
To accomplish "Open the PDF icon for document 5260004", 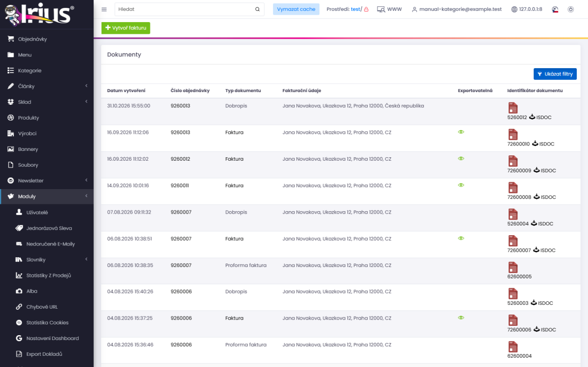I will 513,214.
